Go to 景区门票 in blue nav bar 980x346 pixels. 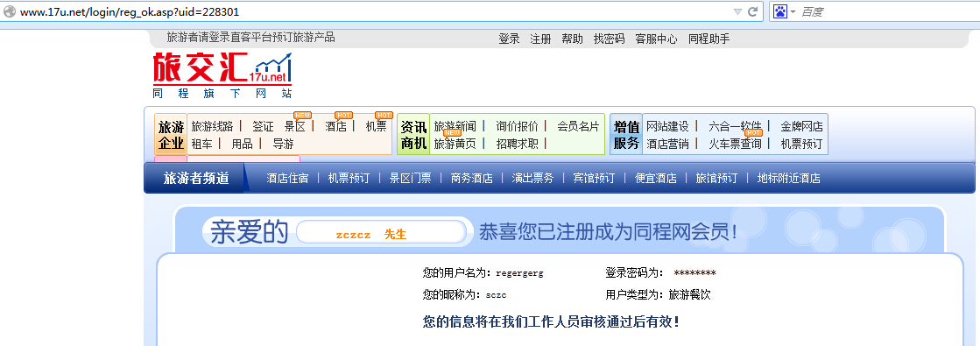coord(410,179)
